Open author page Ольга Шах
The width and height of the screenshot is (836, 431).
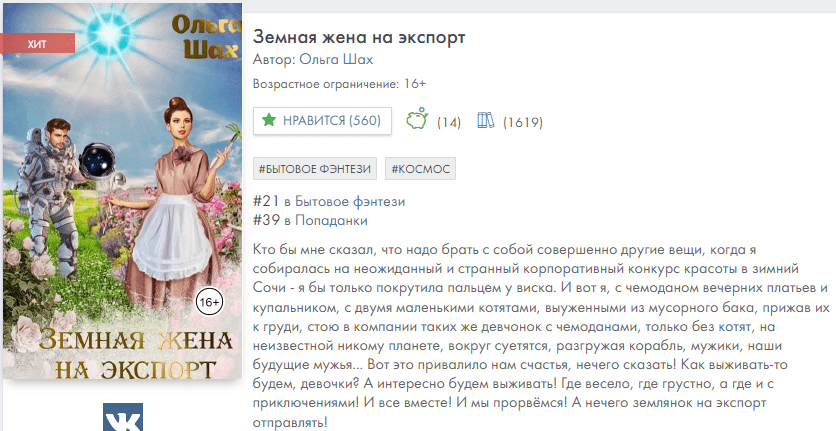336,59
